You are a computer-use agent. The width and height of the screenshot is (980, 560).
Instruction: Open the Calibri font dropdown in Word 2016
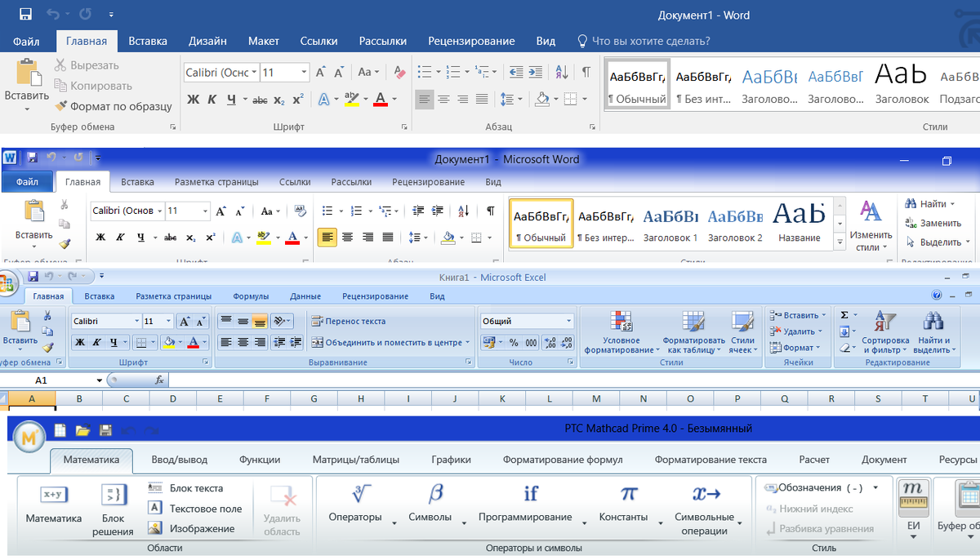pos(254,73)
